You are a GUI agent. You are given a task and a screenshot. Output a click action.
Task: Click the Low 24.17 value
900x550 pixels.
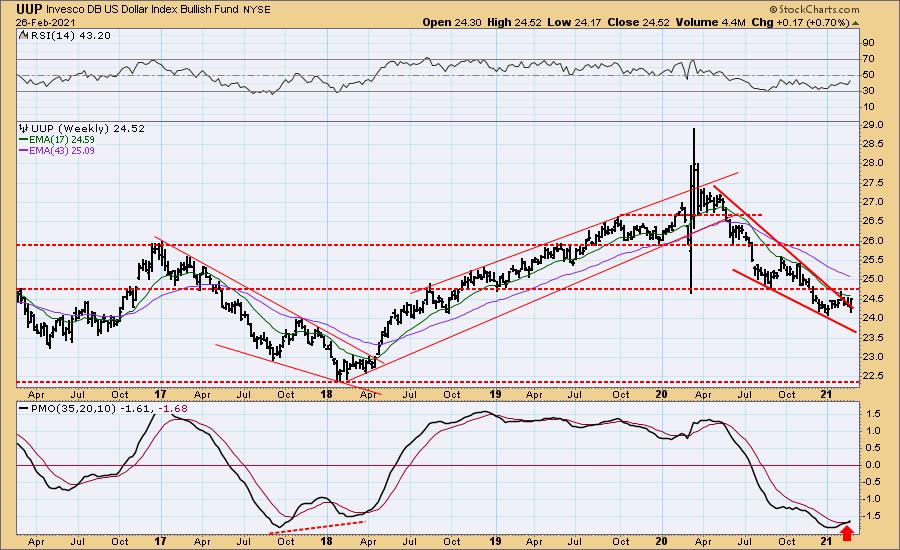pos(573,22)
